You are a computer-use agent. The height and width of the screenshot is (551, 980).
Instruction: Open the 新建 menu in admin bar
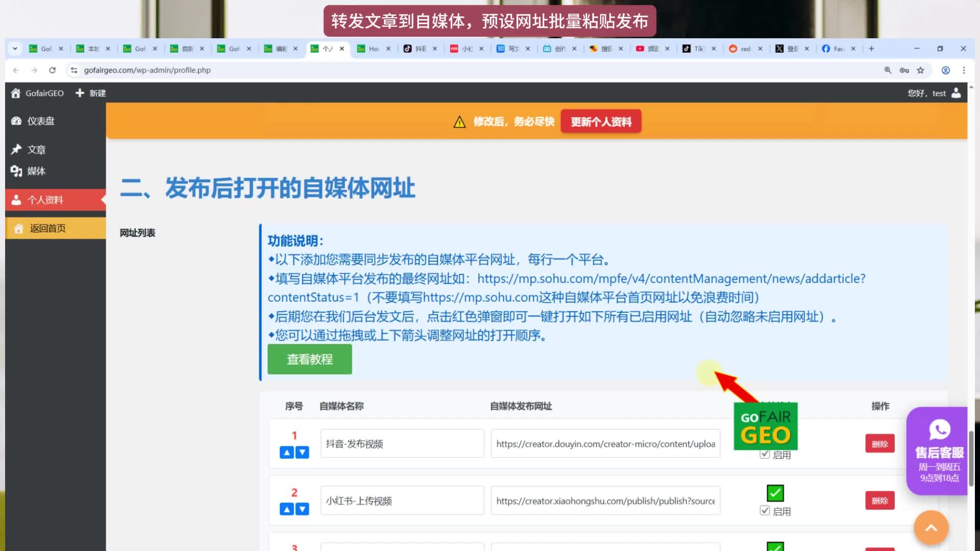(x=91, y=93)
